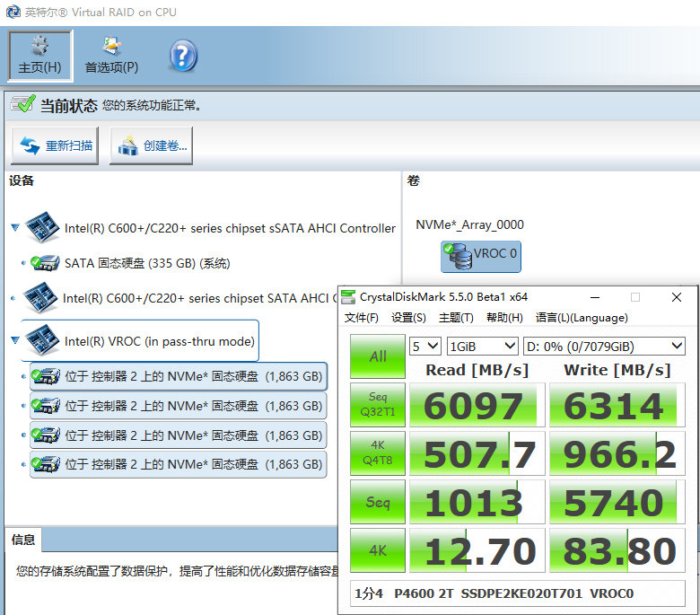Click the 创建卷 create volume button

tap(152, 145)
